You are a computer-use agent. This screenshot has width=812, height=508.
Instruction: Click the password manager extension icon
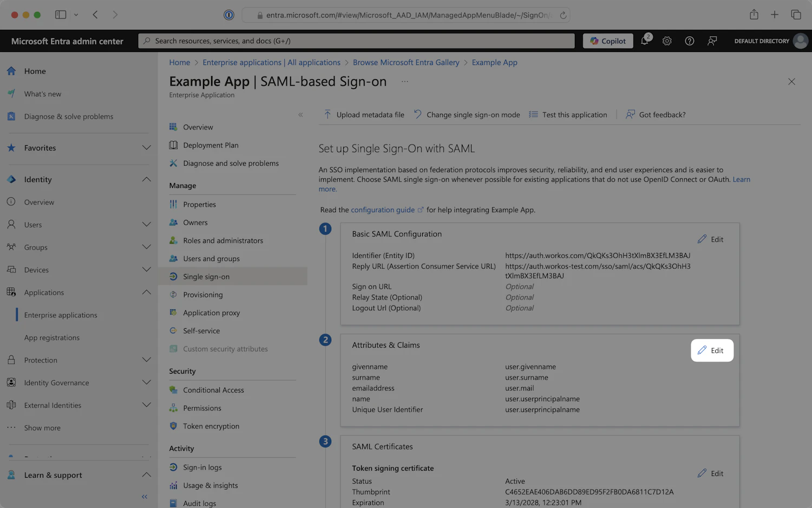(229, 15)
